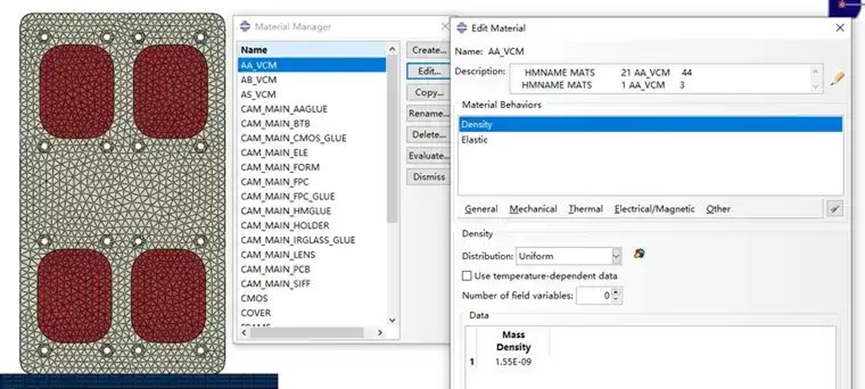Viewport: 865px width, 389px height.
Task: Open the Other menu
Action: [x=718, y=209]
